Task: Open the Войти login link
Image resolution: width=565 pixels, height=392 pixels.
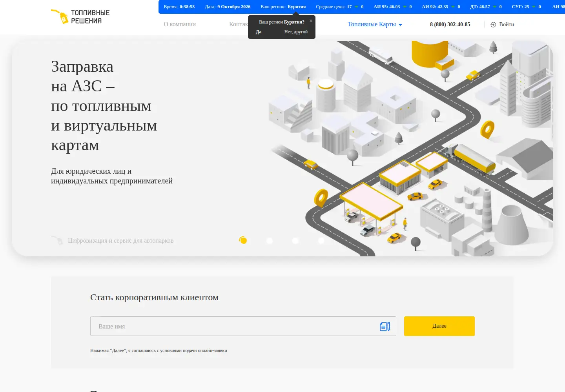Action: (x=502, y=24)
